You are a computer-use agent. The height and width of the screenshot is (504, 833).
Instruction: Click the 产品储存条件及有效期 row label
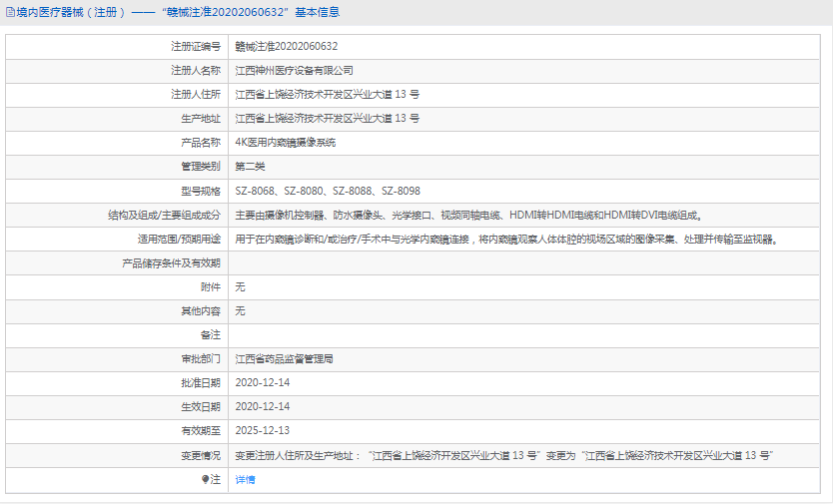[x=171, y=262]
